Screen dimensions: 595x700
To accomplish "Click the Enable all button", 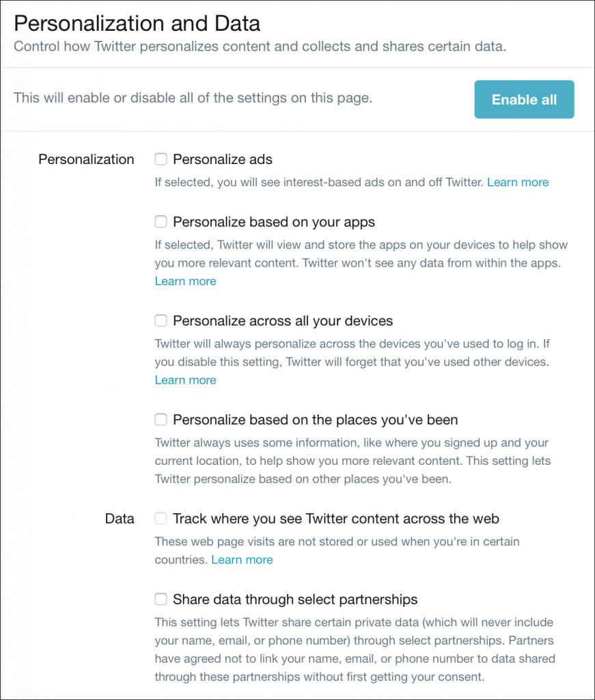I will click(524, 99).
